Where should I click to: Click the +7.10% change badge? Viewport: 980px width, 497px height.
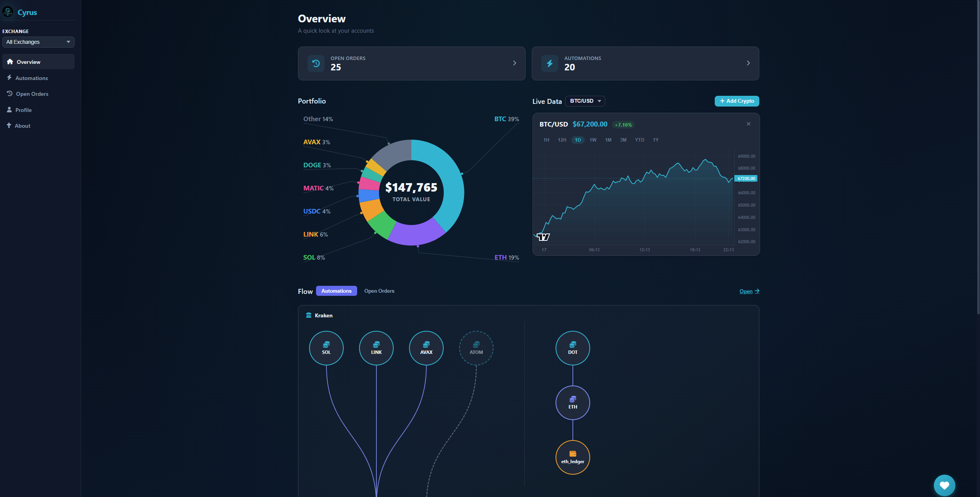pyautogui.click(x=623, y=125)
